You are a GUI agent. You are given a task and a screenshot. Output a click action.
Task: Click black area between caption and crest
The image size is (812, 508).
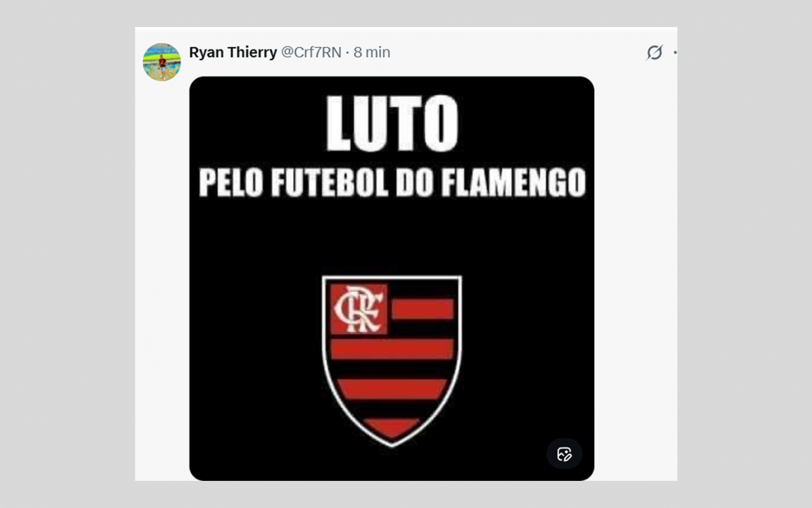(x=392, y=237)
